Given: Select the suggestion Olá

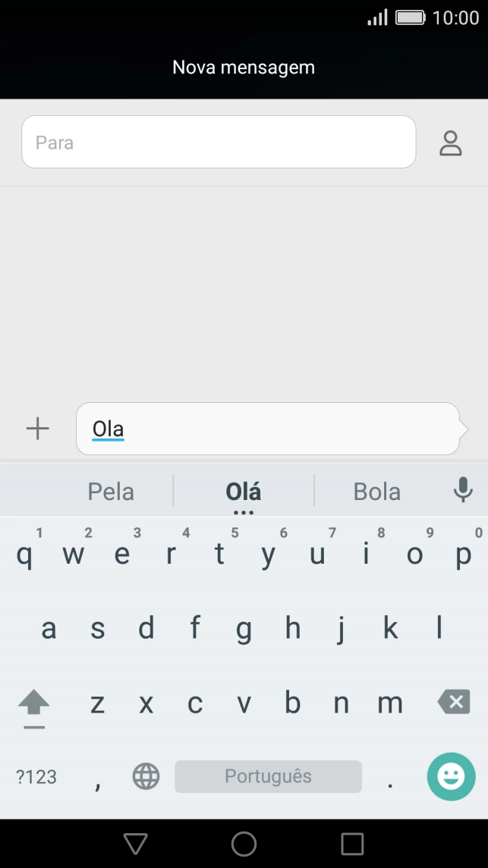Looking at the screenshot, I should point(244,491).
